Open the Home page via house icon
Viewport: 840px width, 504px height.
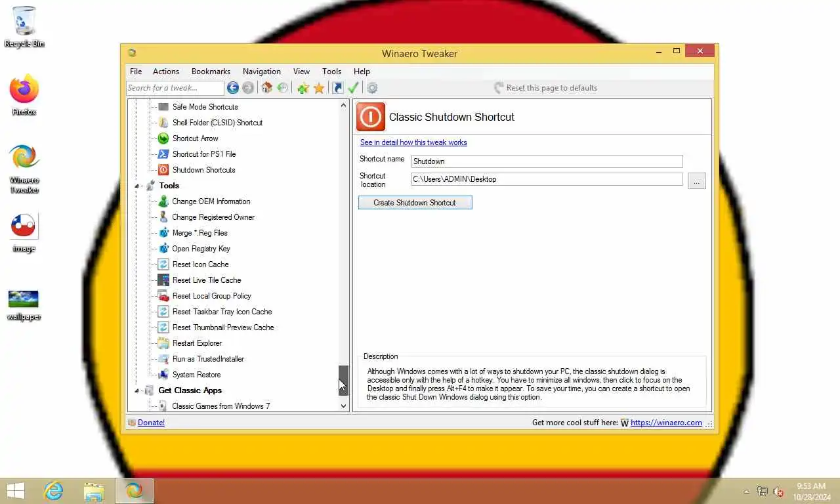click(267, 88)
